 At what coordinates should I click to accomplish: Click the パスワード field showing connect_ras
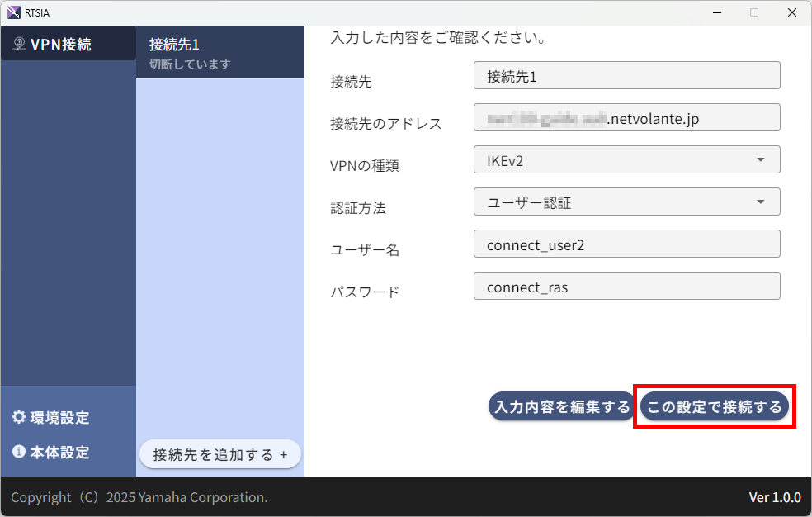point(626,286)
